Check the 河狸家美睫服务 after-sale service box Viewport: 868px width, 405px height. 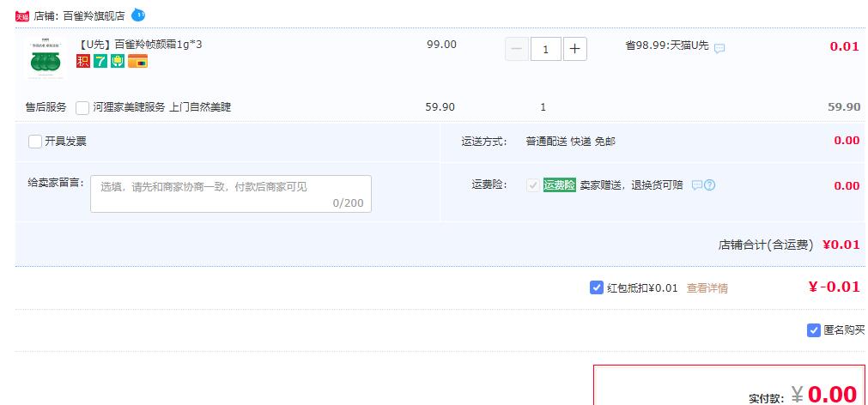tap(82, 108)
